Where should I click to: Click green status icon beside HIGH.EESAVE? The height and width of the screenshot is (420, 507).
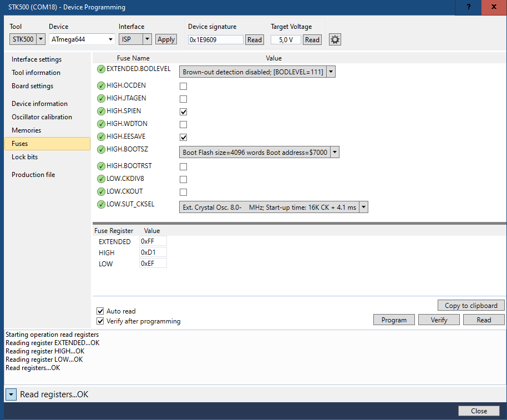pyautogui.click(x=101, y=137)
